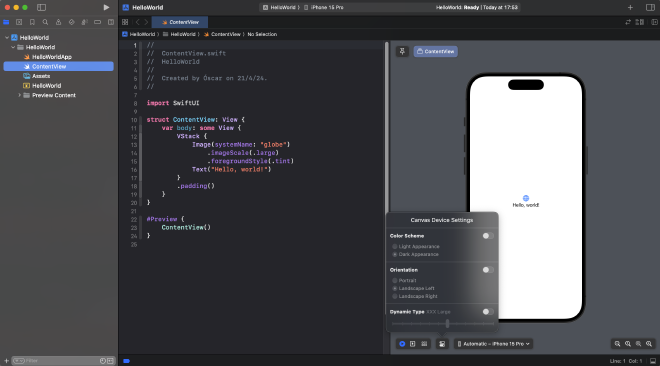This screenshot has height=366, width=660.
Task: Select Live preview mode
Action: (402, 344)
